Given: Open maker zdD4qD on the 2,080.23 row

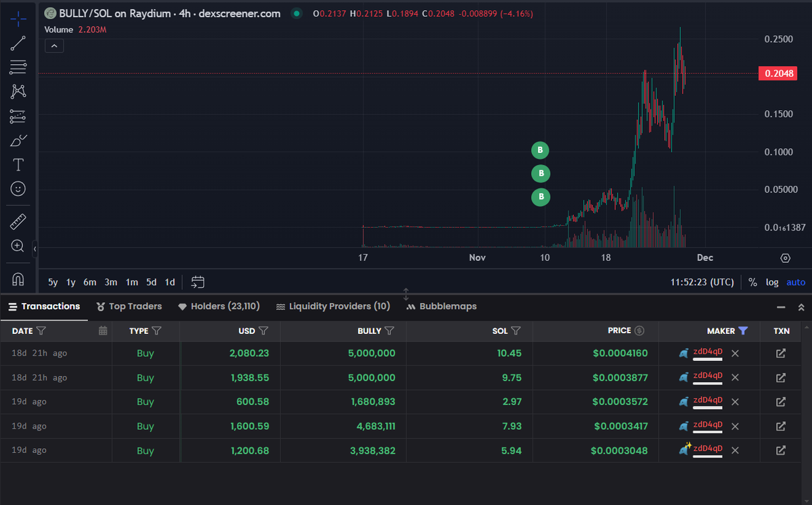Looking at the screenshot, I should click(x=708, y=352).
